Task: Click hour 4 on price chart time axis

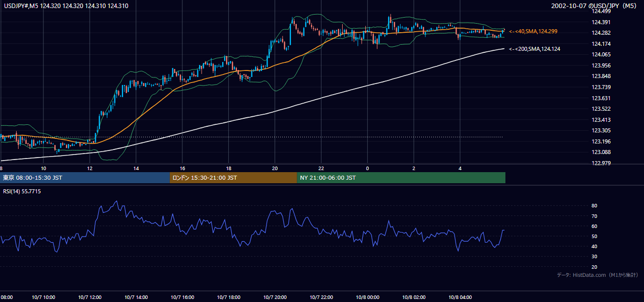Action: (460, 168)
